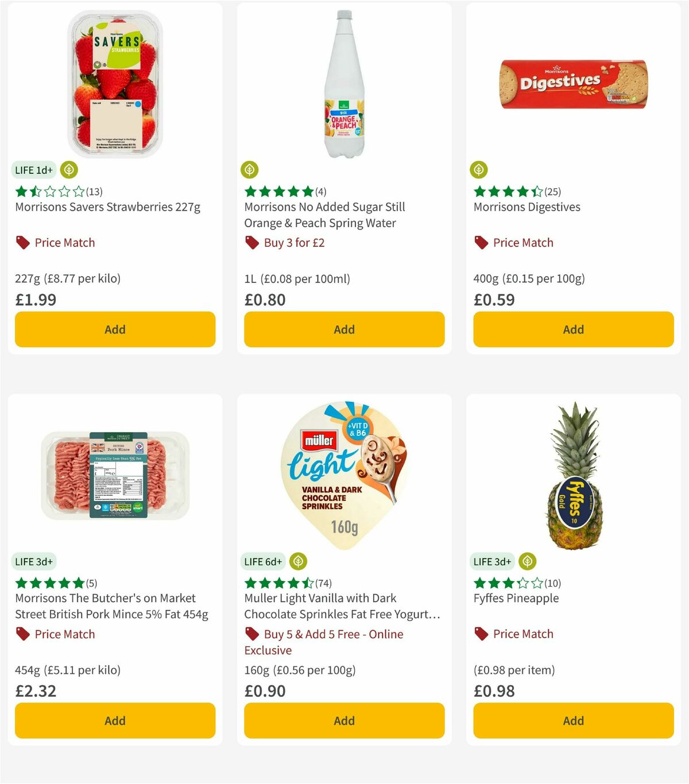Click the LIFE 3d+ badge on Fyffes Pineapple

point(493,561)
